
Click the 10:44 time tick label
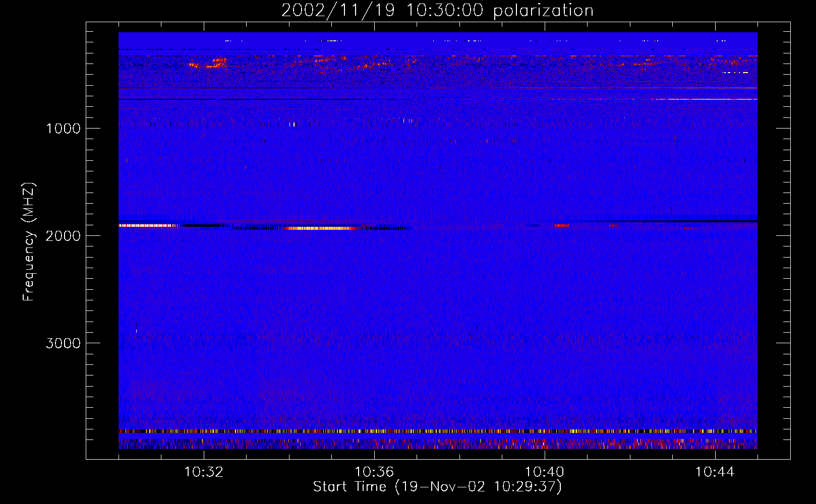[715, 472]
